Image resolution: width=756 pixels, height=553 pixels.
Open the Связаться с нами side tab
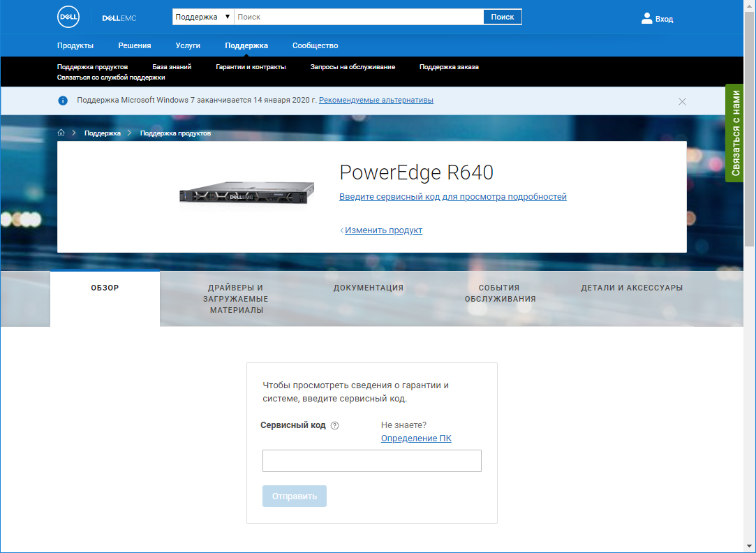click(734, 133)
